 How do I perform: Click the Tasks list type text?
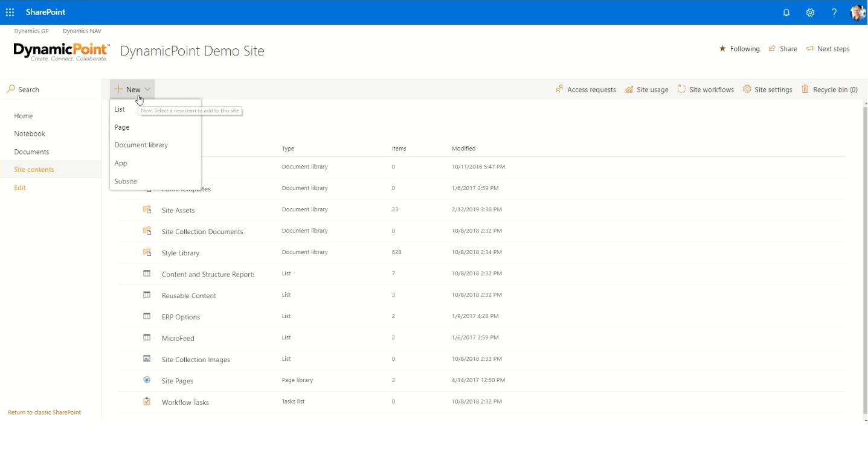coord(293,401)
